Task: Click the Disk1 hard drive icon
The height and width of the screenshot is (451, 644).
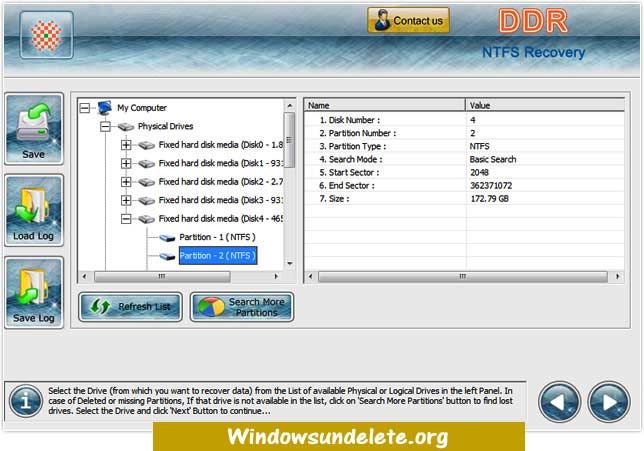Action: [x=146, y=163]
